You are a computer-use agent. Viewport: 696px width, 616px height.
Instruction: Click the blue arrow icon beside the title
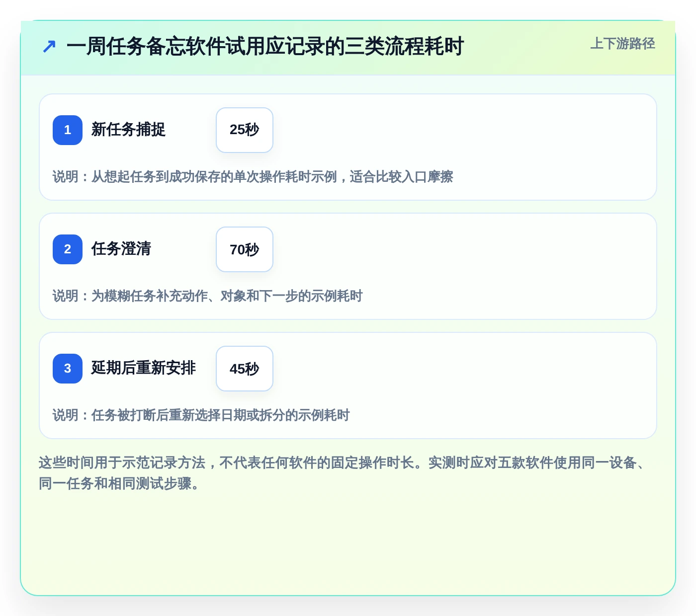tap(49, 47)
